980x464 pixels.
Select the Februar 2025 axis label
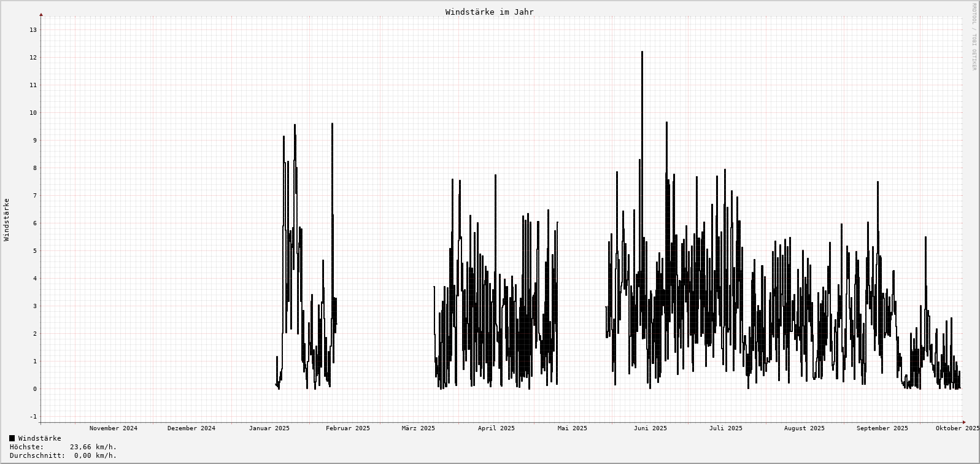[348, 428]
